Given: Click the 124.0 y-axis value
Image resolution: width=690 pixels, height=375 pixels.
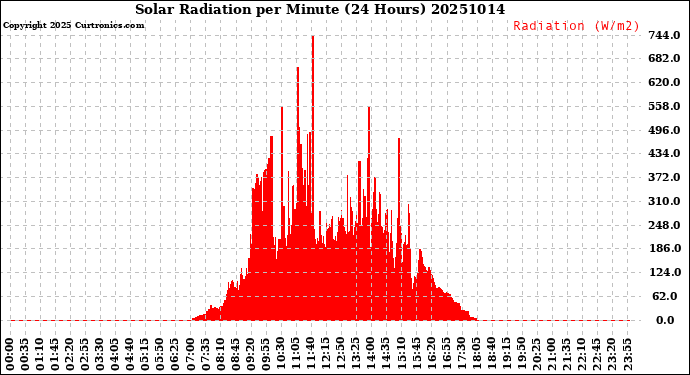Looking at the screenshot, I should coord(665,272).
